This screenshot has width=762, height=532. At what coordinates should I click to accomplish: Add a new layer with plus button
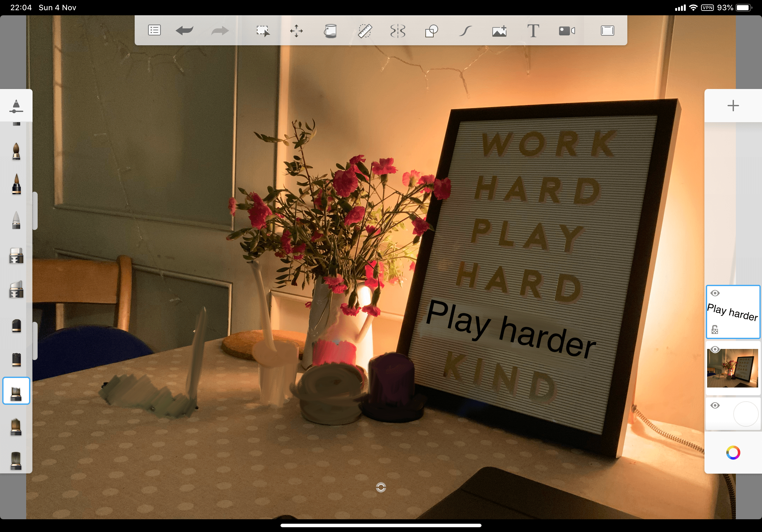[733, 106]
